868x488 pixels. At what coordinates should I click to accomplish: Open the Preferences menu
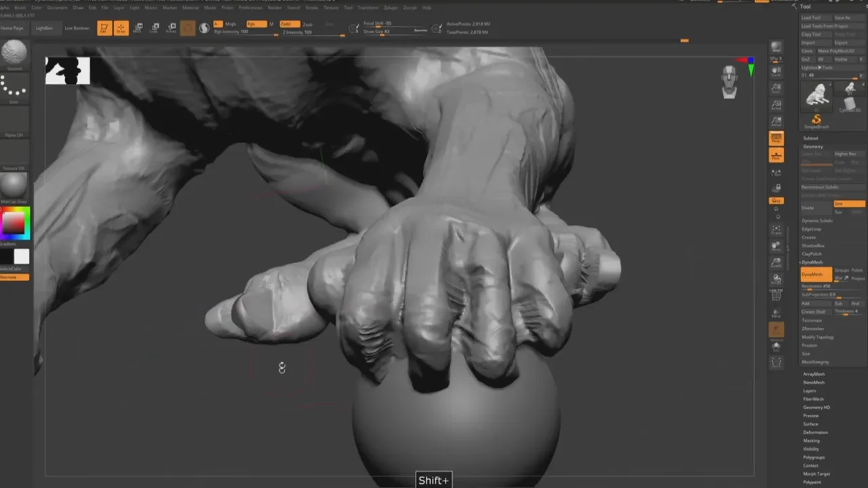pyautogui.click(x=251, y=7)
